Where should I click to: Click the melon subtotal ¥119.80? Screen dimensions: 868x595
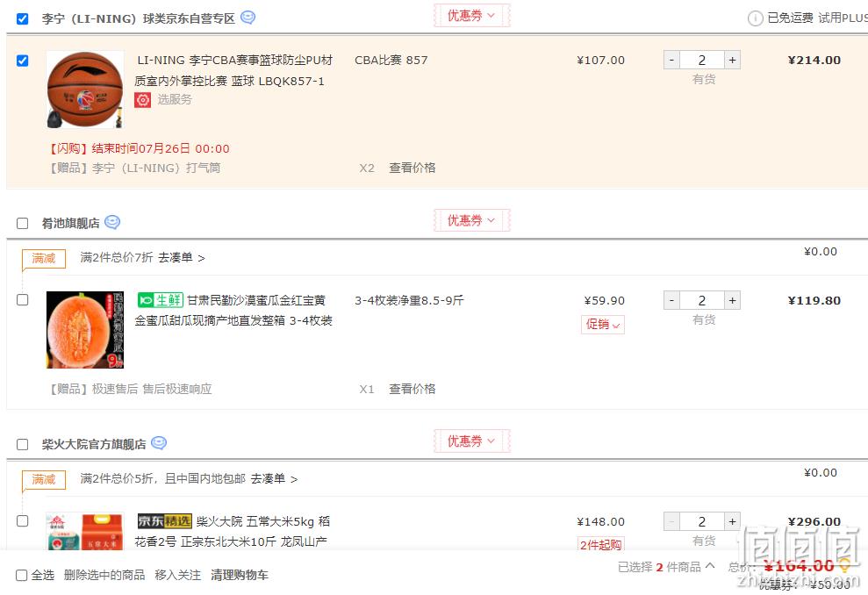[814, 300]
